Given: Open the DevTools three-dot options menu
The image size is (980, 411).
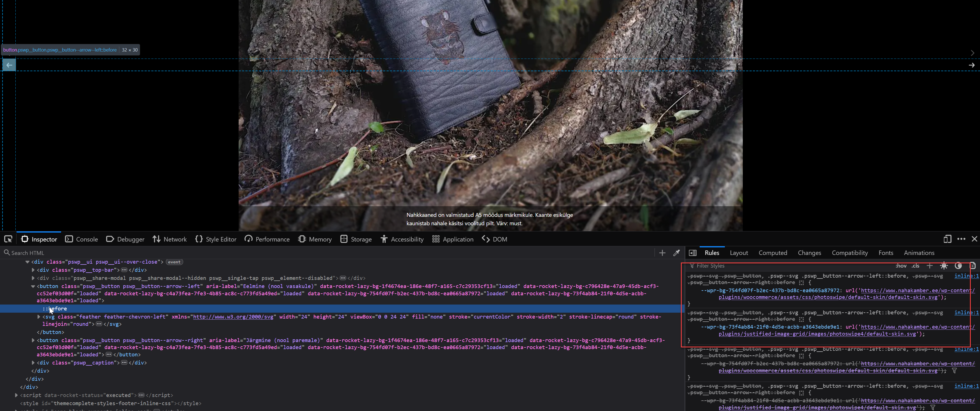Looking at the screenshot, I should [961, 239].
